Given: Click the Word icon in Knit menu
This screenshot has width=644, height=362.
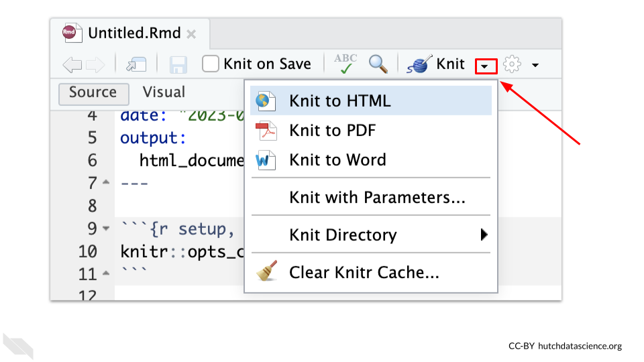Looking at the screenshot, I should click(266, 160).
